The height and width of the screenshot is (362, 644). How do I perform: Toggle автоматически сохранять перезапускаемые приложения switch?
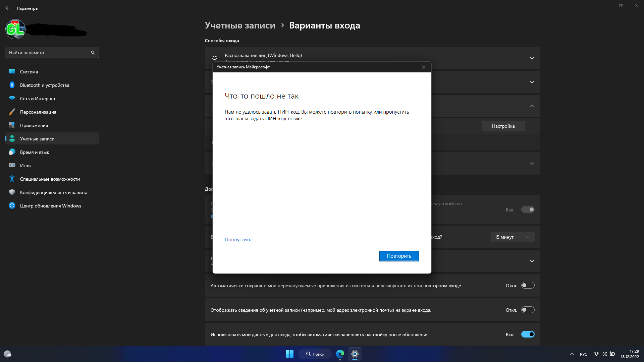[x=527, y=285]
